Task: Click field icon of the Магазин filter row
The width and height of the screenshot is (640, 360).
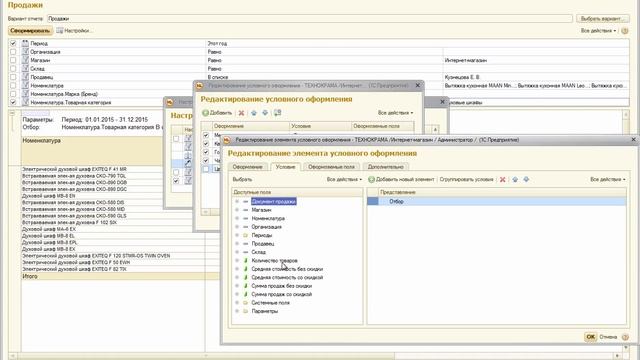Action: tap(25, 60)
